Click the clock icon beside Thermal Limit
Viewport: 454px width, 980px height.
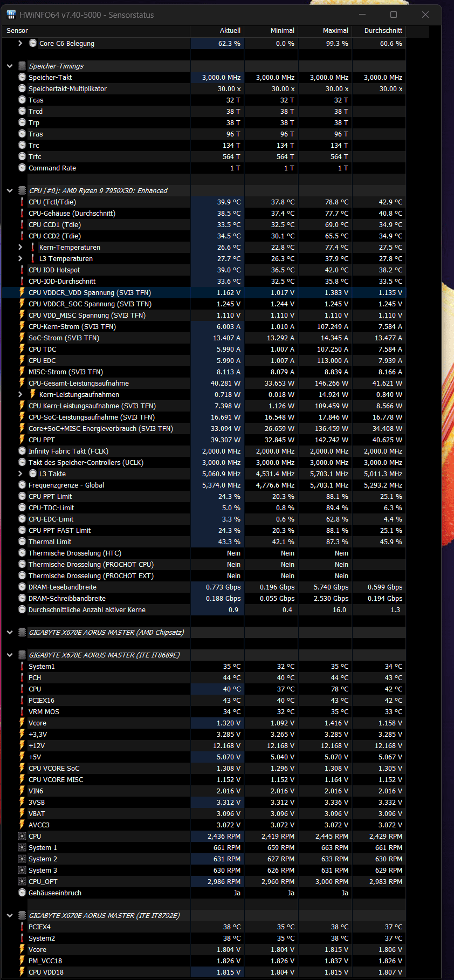(x=22, y=542)
